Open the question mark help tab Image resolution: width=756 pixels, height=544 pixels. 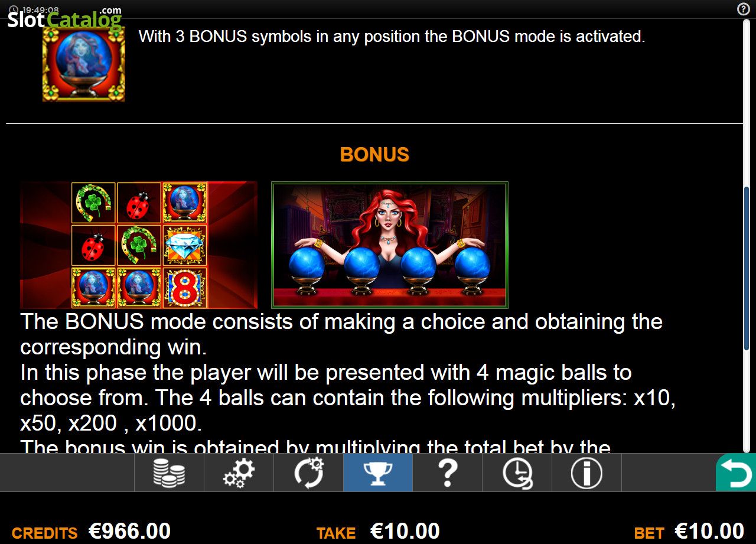click(x=448, y=473)
